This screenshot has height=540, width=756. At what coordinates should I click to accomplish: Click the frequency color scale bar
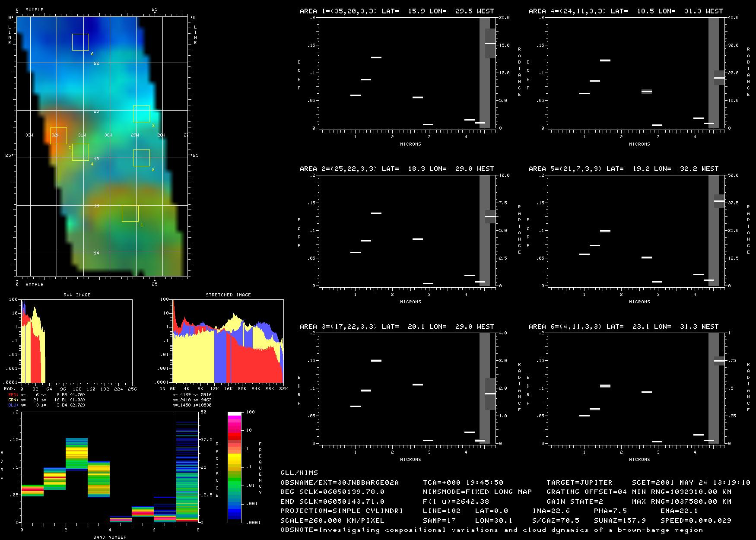tap(234, 467)
